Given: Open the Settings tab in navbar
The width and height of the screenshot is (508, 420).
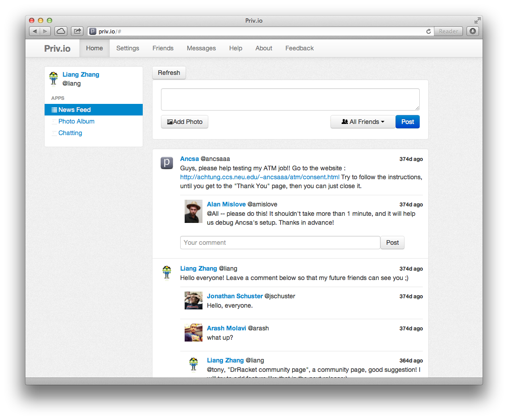Looking at the screenshot, I should point(128,48).
